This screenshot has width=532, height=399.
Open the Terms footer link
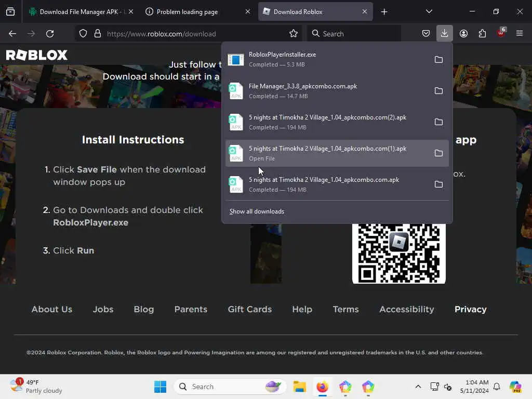tap(345, 310)
